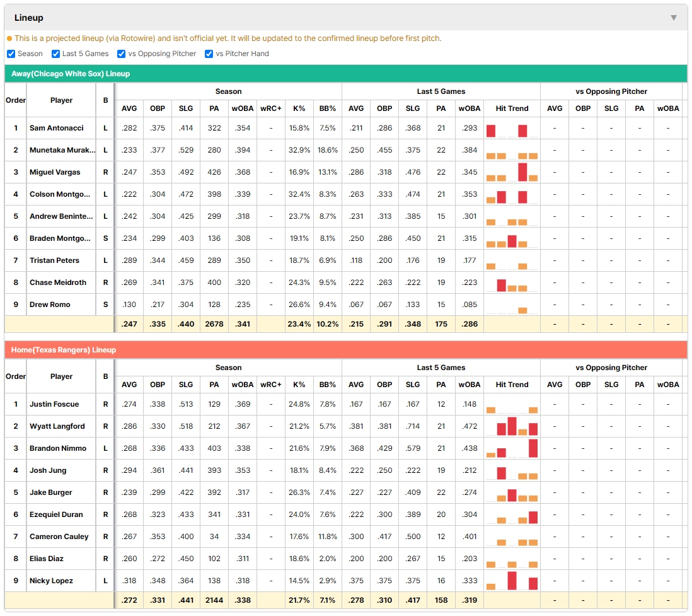The image size is (692, 616).
Task: Click Chase Meidroth's hit trend chart
Action: [x=512, y=284]
